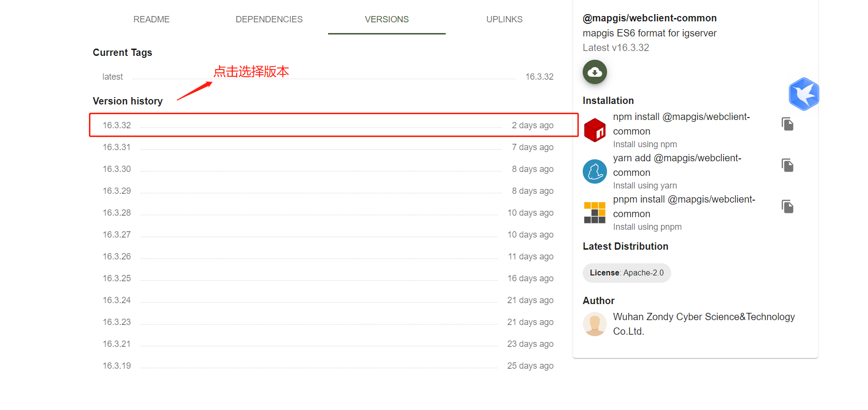Click the '16 days ago' timestamp

[530, 278]
